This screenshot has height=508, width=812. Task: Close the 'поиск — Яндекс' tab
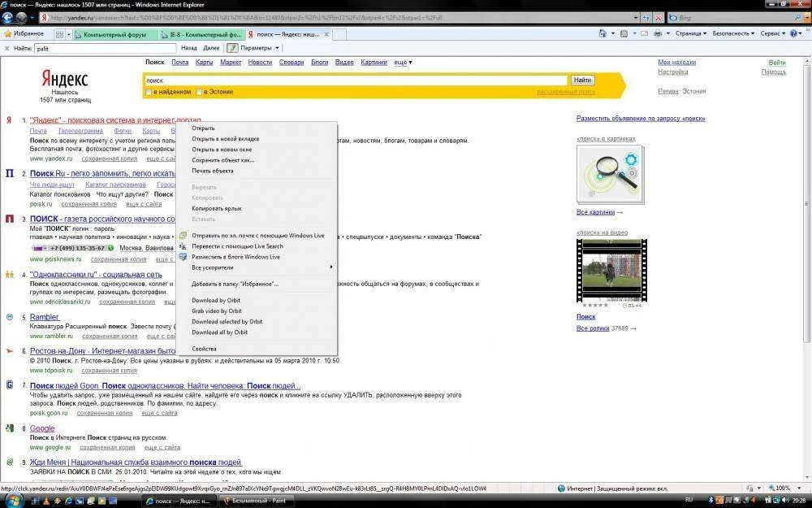[326, 35]
